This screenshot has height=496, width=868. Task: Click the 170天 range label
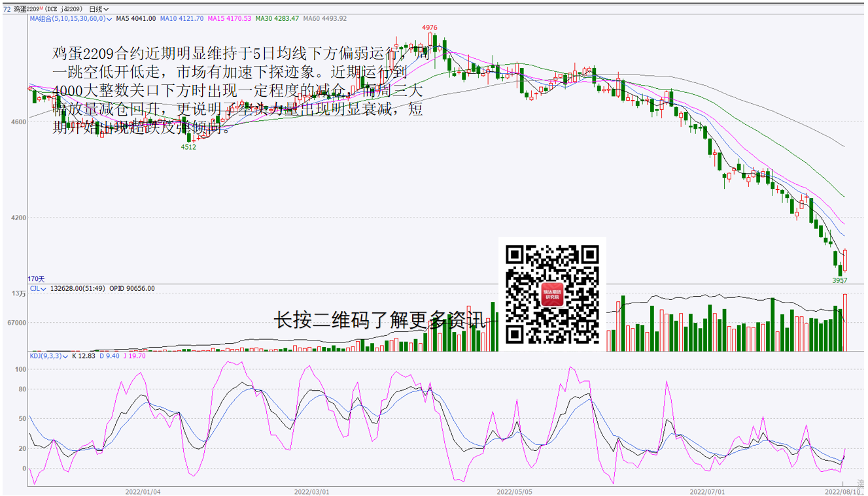pyautogui.click(x=35, y=279)
